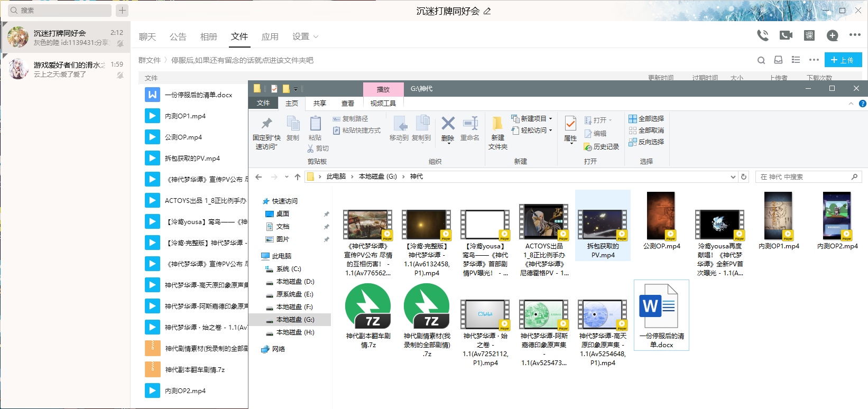Screen dimensions: 868x409
Task: Open the class mode icon in the chat header
Action: pos(809,35)
